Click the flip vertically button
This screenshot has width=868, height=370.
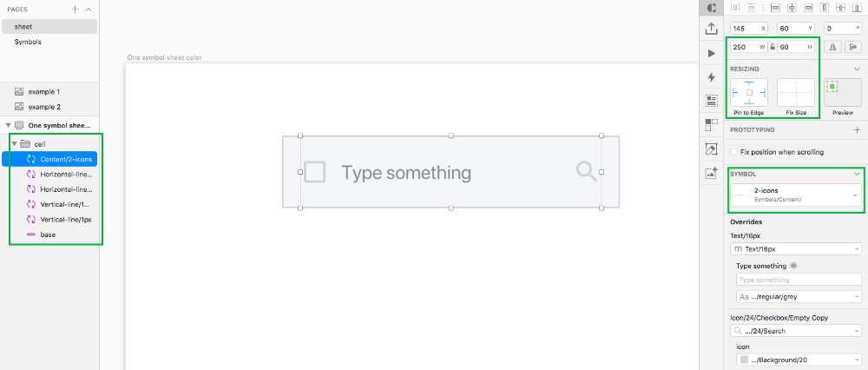pyautogui.click(x=853, y=47)
